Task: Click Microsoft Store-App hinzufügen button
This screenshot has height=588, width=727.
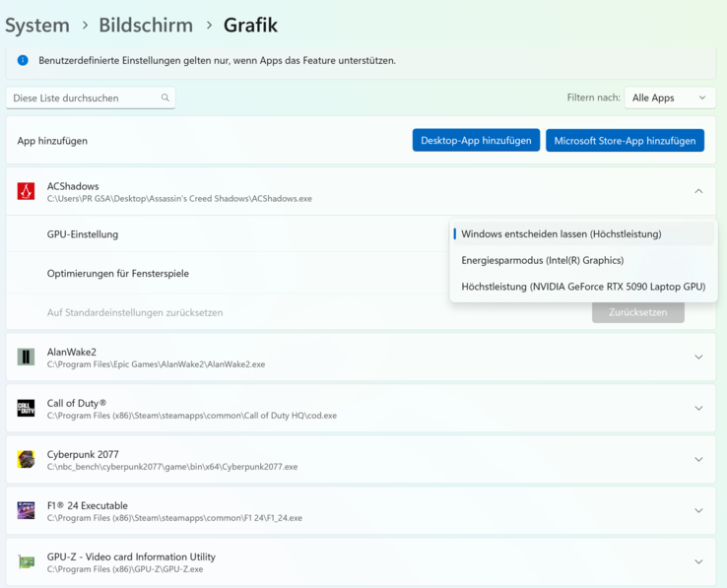Action: coord(625,141)
